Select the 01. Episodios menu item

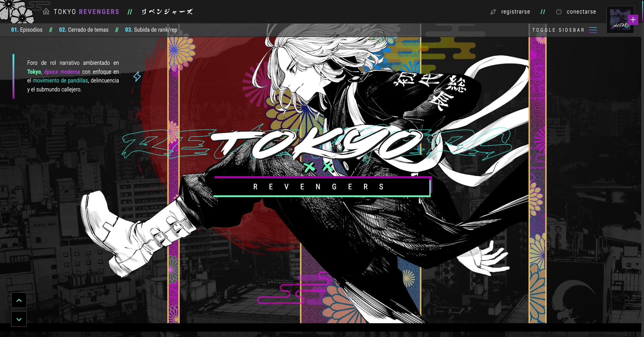tap(27, 30)
